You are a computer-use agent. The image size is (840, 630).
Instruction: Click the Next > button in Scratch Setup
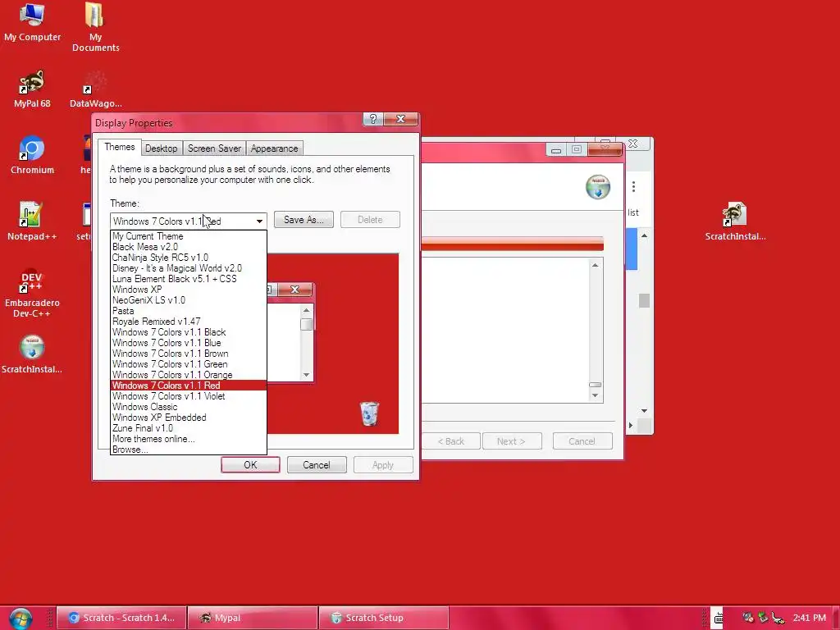coord(512,441)
